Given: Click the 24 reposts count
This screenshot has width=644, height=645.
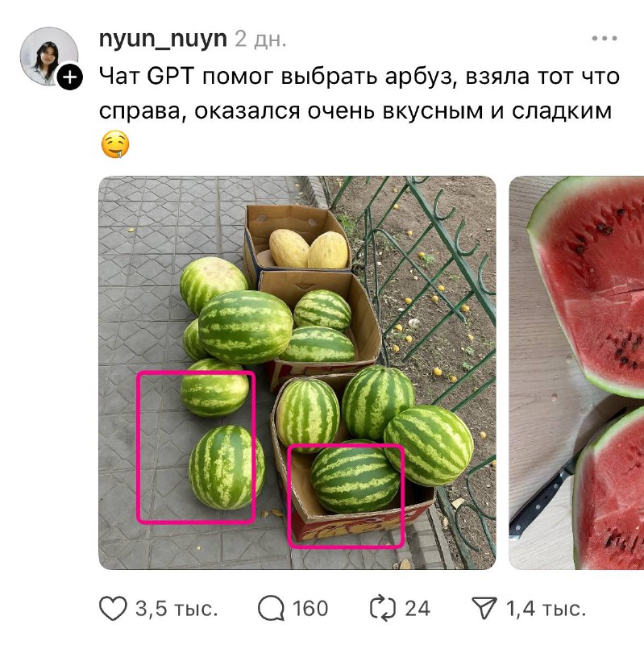Looking at the screenshot, I should pyautogui.click(x=418, y=609).
